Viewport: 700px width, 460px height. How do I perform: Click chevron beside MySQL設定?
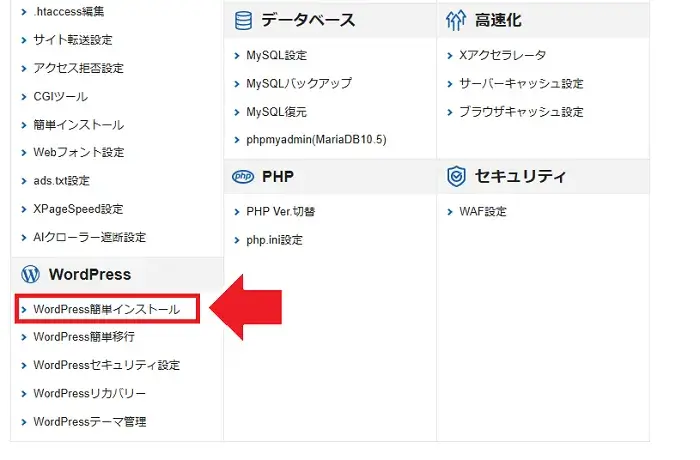click(237, 56)
